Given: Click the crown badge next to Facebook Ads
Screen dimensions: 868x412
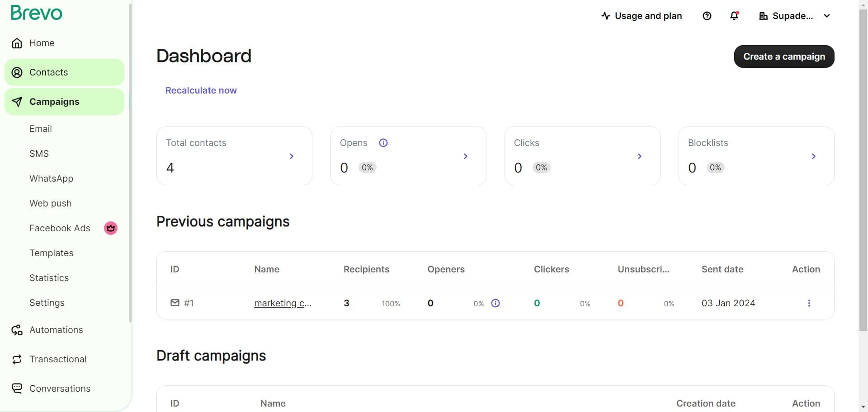Looking at the screenshot, I should [110, 228].
